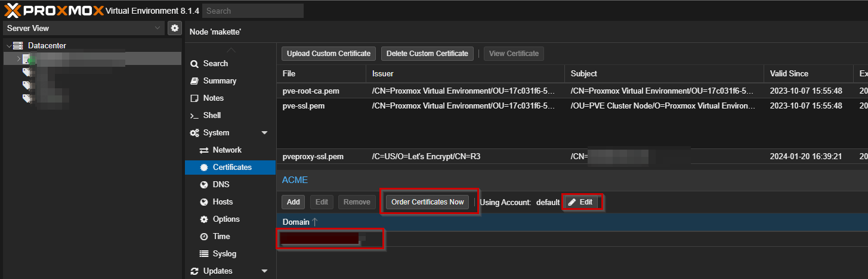Screen dimensions: 868x279
Task: Click the Summary book icon
Action: pos(194,80)
